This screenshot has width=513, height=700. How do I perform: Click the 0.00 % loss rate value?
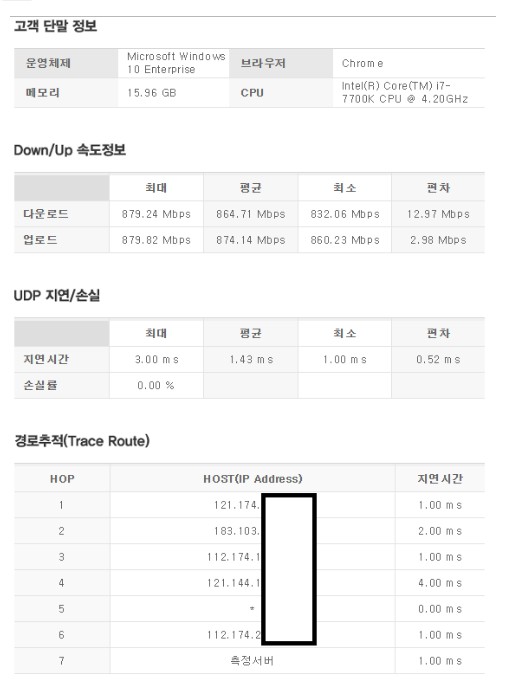point(156,385)
